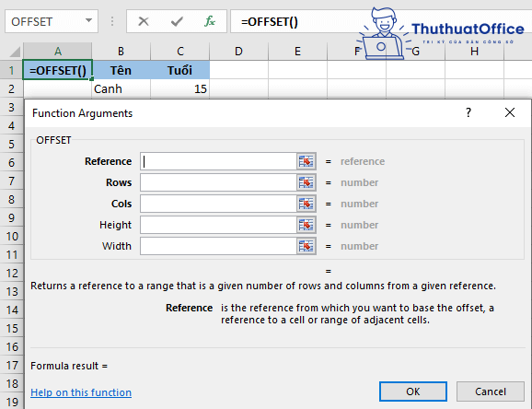
Task: Click empty cell E2
Action: (x=297, y=88)
